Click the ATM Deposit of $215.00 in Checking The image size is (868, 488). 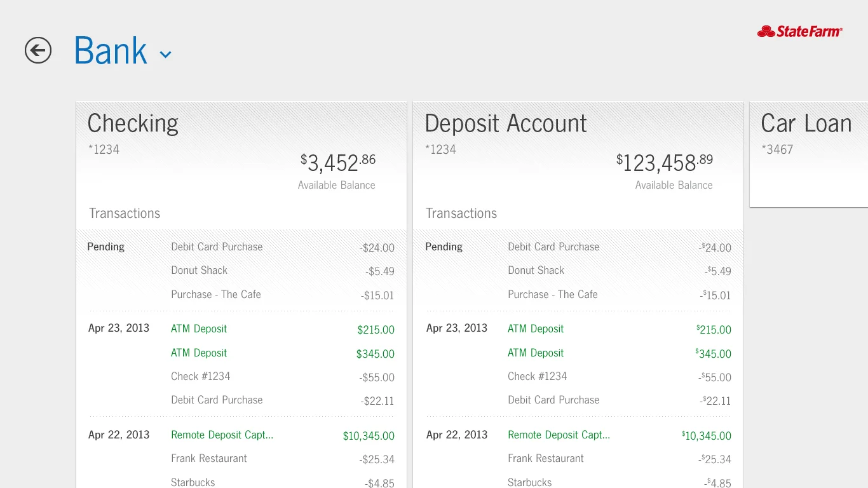point(199,329)
